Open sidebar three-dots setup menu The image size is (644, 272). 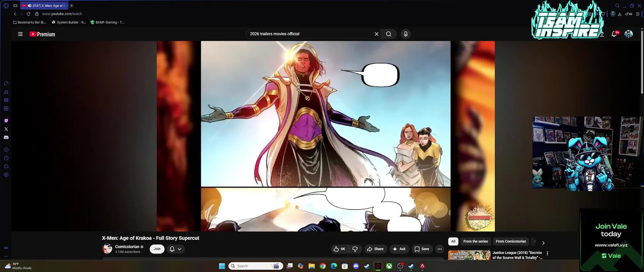point(6,256)
